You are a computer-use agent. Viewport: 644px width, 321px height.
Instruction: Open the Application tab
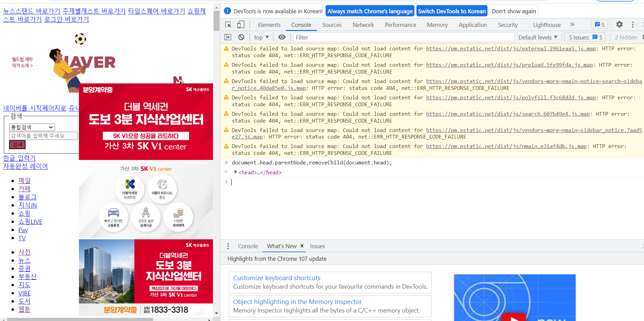[x=473, y=25]
